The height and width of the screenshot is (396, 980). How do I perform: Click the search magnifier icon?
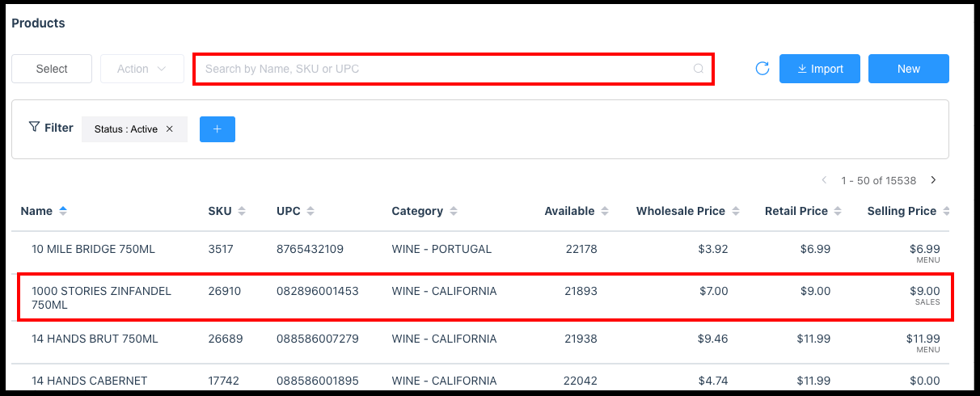coord(699,69)
